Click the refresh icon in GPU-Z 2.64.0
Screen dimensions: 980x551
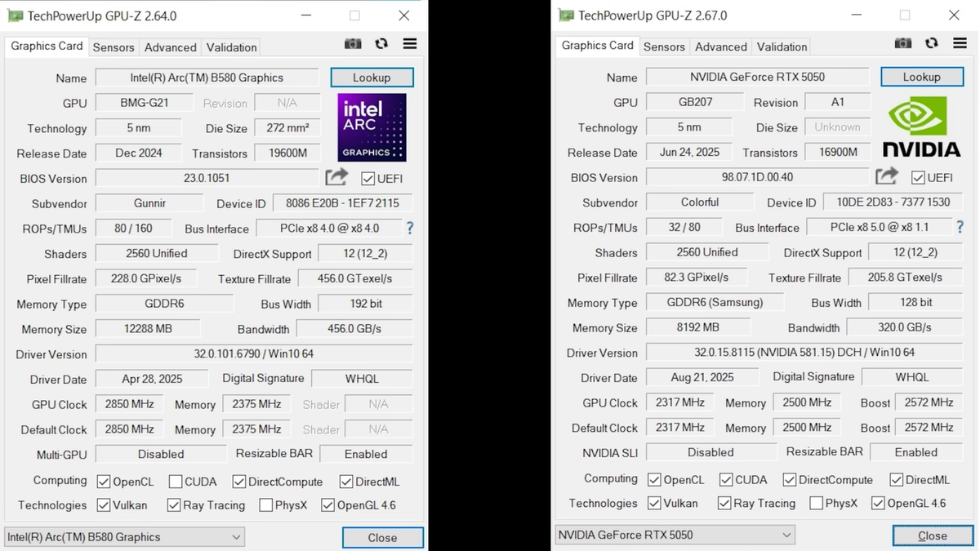point(381,44)
